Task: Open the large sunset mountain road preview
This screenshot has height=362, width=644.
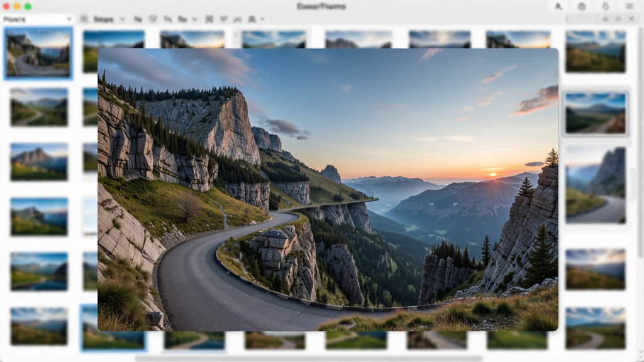Action: (x=328, y=190)
